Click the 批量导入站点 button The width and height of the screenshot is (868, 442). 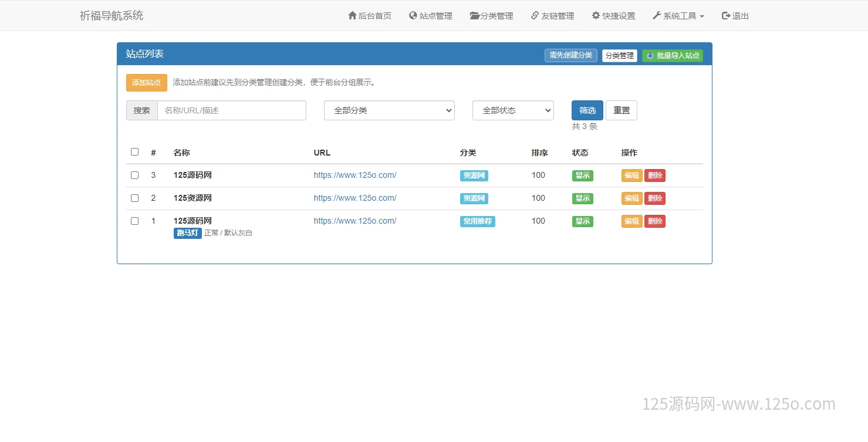coord(673,56)
